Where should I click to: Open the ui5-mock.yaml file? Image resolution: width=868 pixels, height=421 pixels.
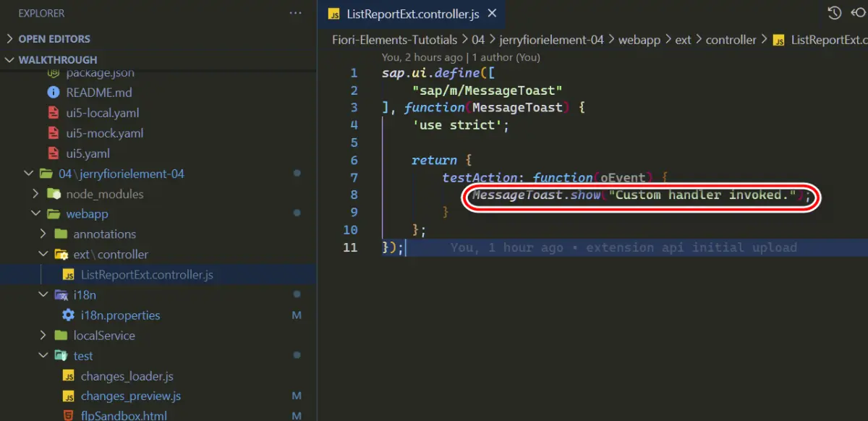(105, 133)
